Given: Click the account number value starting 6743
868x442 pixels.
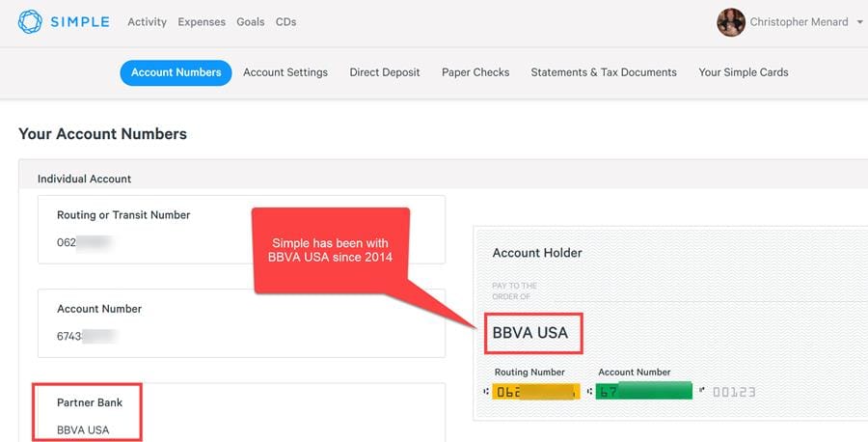Looking at the screenshot, I should tap(87, 336).
